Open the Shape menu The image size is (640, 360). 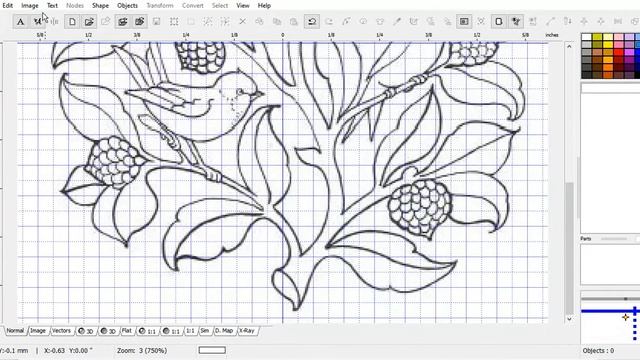tap(100, 6)
